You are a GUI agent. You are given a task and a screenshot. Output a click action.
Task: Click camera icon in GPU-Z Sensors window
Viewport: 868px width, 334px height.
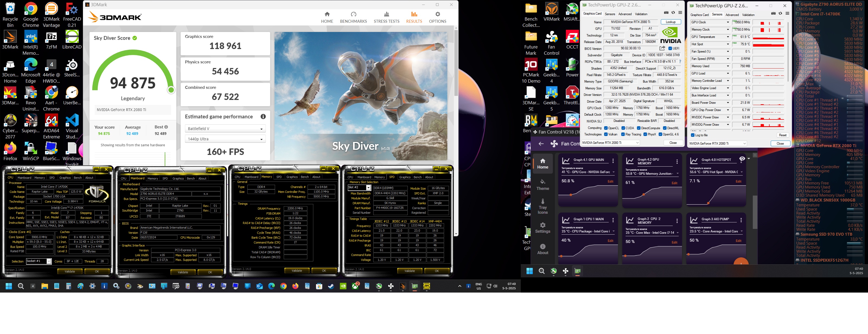pos(773,14)
